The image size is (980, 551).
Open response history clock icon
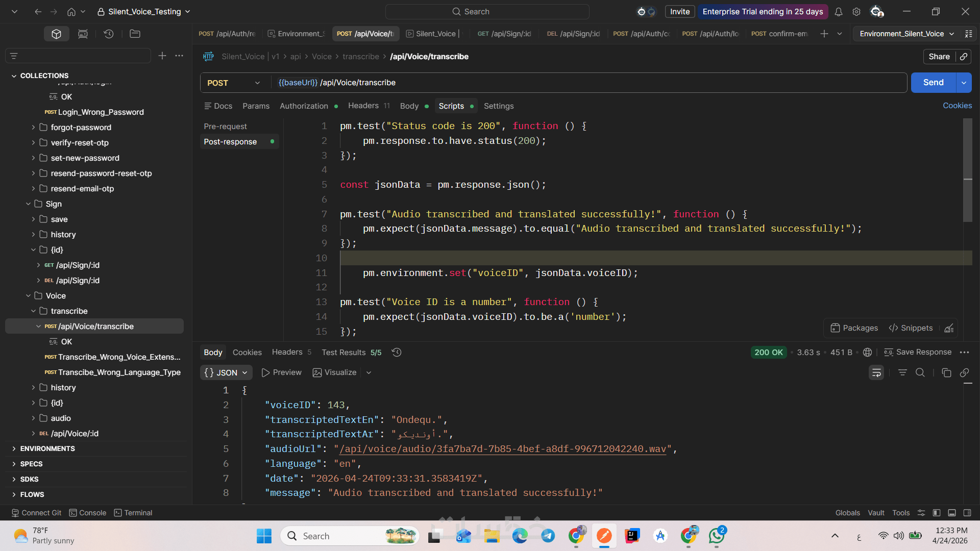pos(397,353)
